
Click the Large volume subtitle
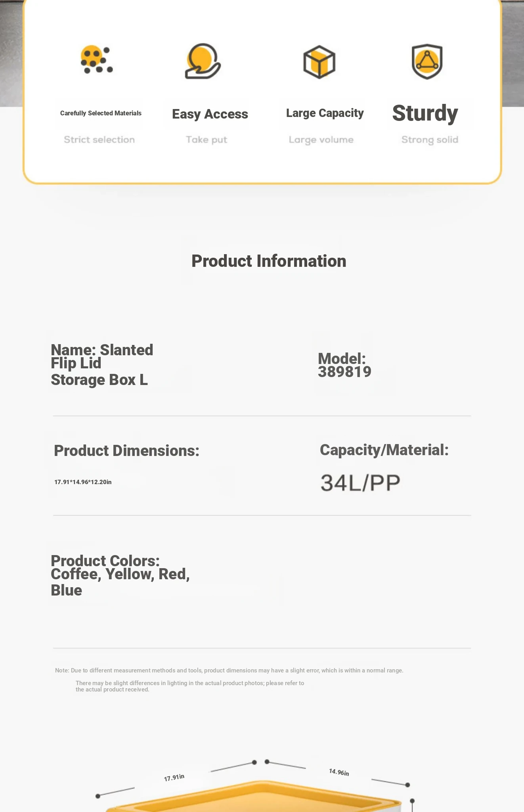[x=321, y=140]
